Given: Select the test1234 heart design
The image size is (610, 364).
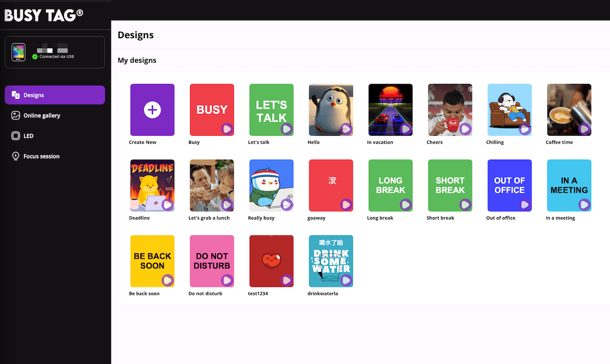Looking at the screenshot, I should coord(271,261).
